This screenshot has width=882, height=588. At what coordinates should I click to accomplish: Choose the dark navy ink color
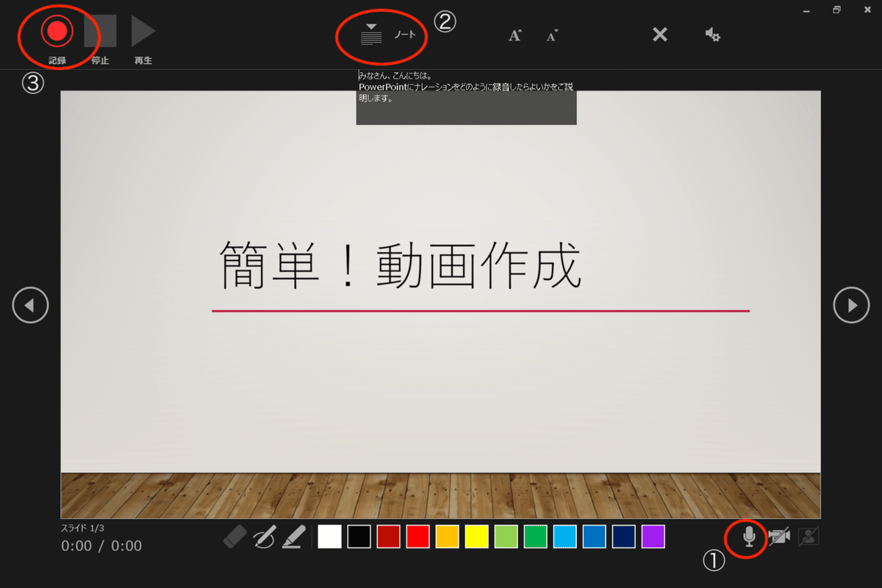click(623, 537)
